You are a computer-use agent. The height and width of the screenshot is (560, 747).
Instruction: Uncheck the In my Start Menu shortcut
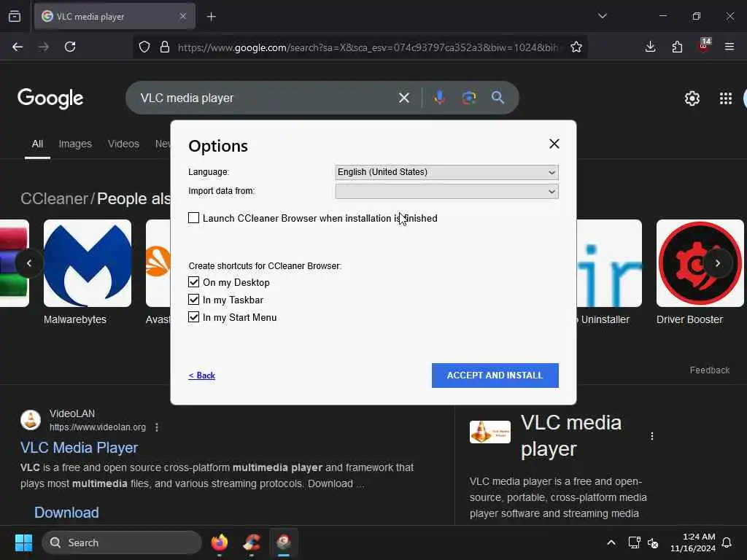[193, 317]
